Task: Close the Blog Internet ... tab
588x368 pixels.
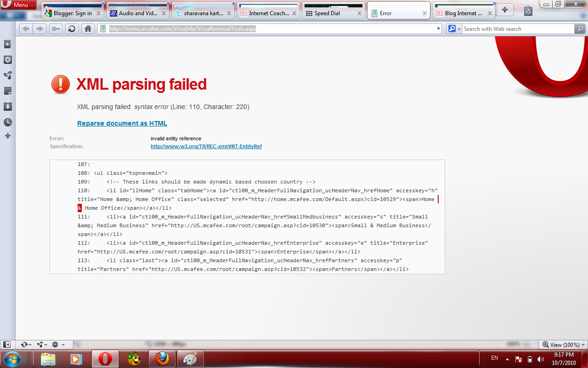Action: 490,13
